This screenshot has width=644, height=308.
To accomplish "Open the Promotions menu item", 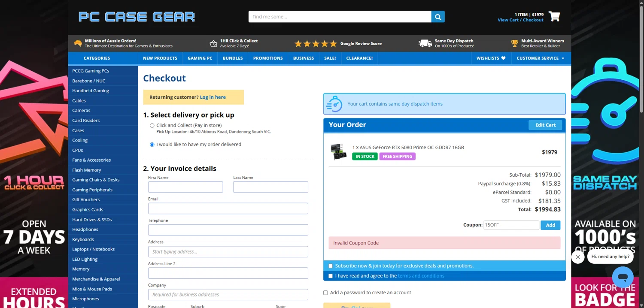I will (268, 58).
